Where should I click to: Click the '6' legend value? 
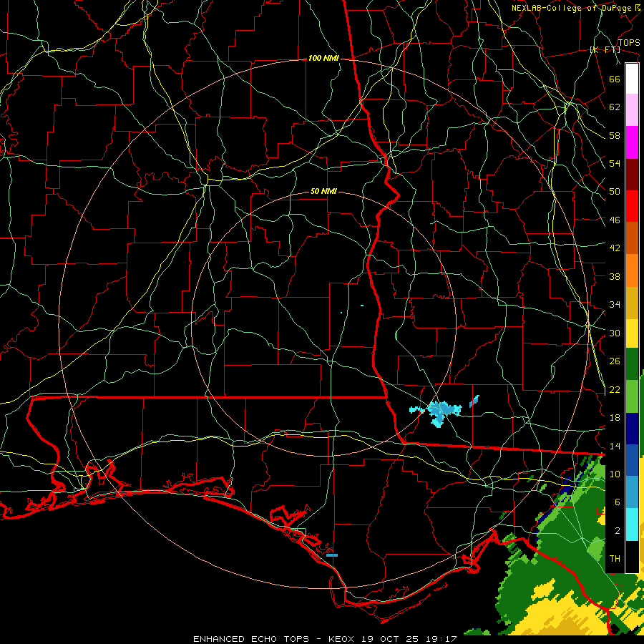pyautogui.click(x=618, y=502)
